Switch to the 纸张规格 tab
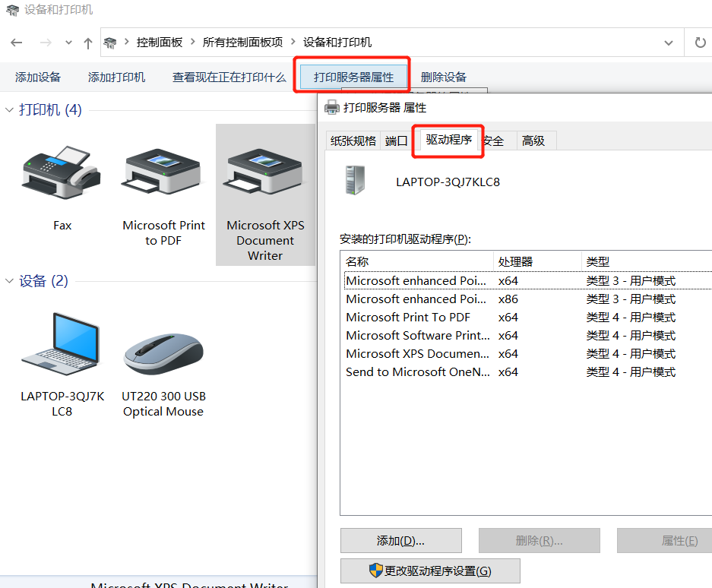This screenshot has width=712, height=588. click(x=353, y=141)
